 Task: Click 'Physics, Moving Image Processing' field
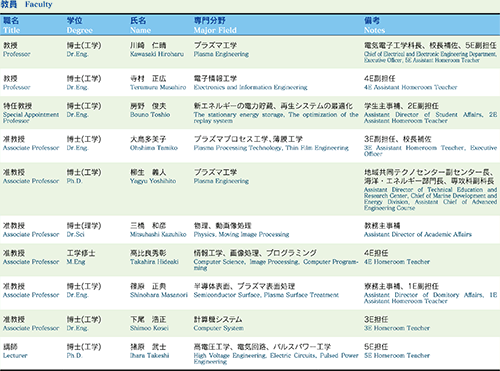tap(241, 234)
